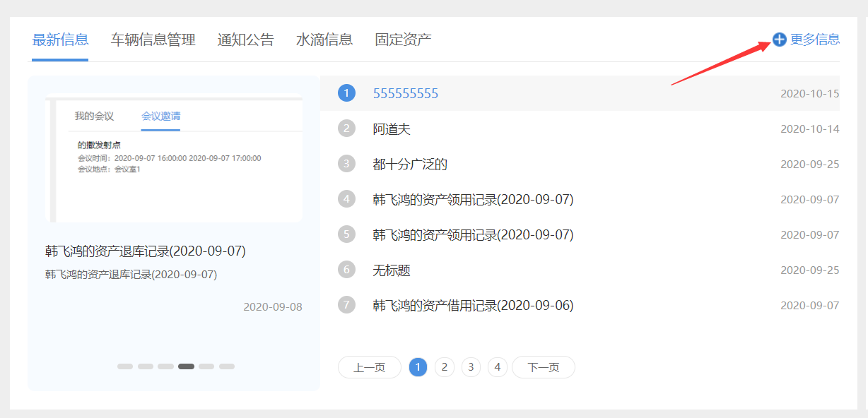This screenshot has width=868, height=418.
Task: Open carousel title 韩飞鸿的资产退库记录(2020-09-07)
Action: (146, 251)
